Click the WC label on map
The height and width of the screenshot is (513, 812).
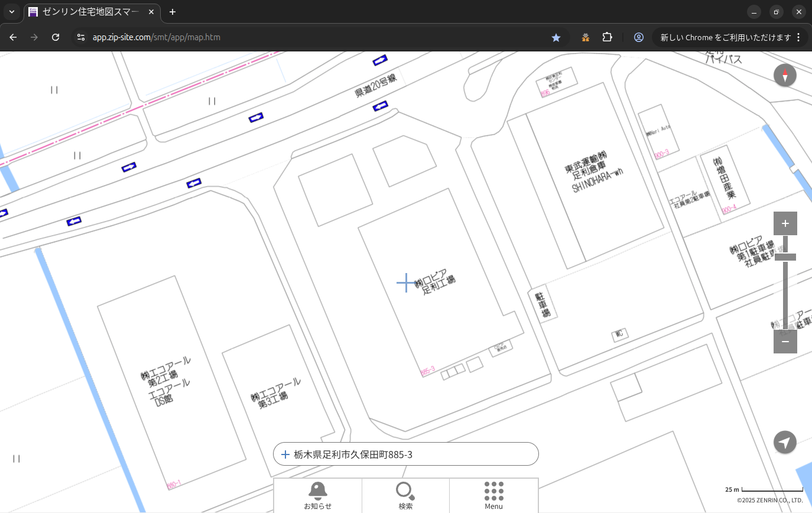[x=619, y=335]
